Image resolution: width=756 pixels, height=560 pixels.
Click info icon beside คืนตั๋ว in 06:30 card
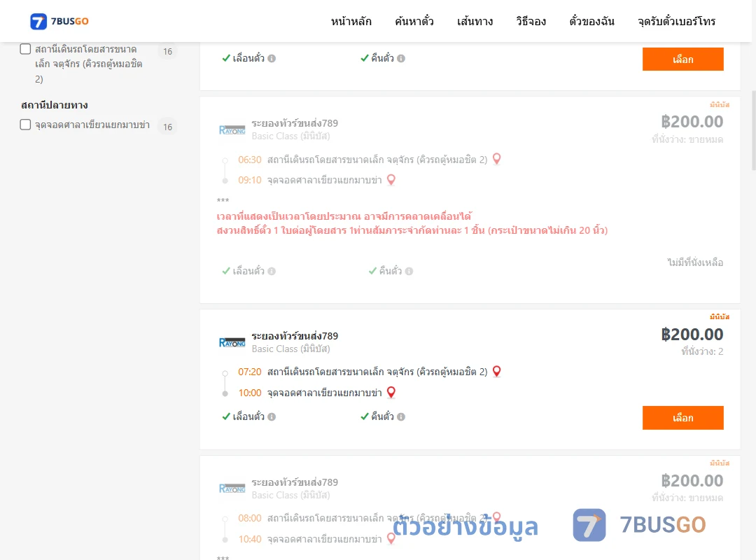coord(409,271)
